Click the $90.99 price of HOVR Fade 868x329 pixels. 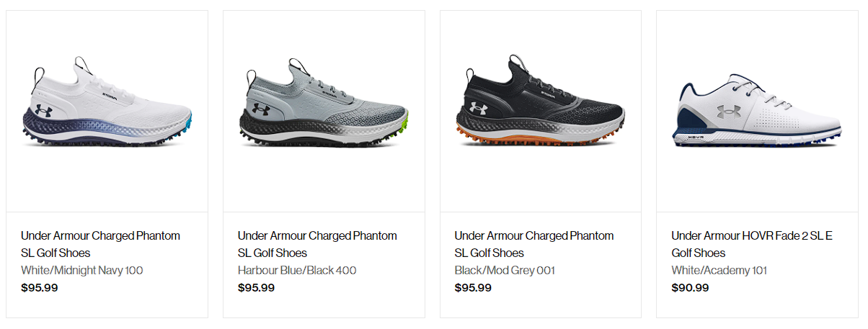690,288
